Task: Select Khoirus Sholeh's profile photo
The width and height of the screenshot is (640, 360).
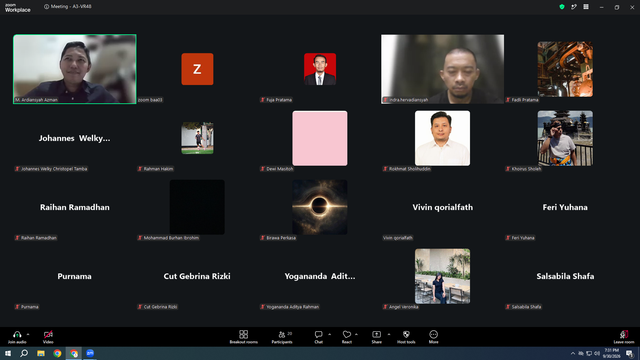Action: coord(565,138)
